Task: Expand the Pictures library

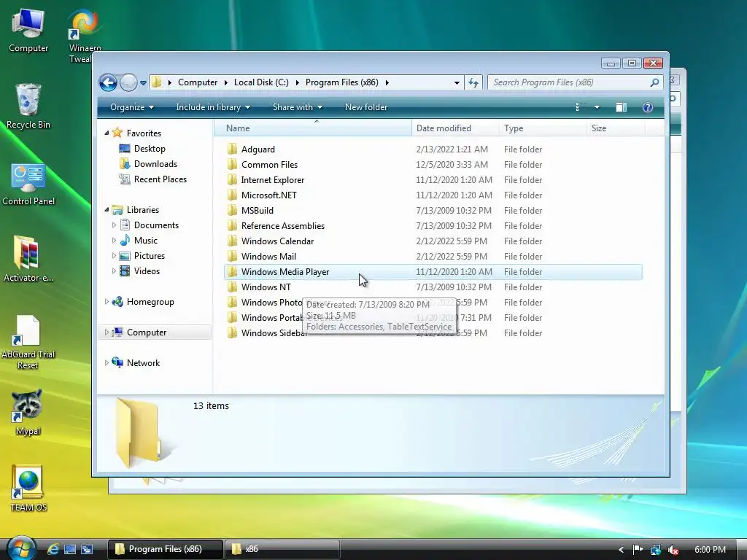Action: 114,256
